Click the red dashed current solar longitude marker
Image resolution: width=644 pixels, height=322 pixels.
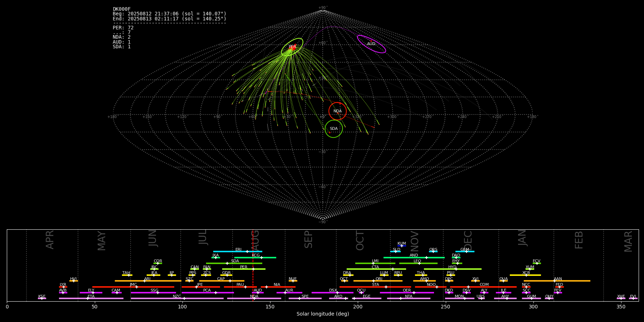pyautogui.click(x=253, y=265)
